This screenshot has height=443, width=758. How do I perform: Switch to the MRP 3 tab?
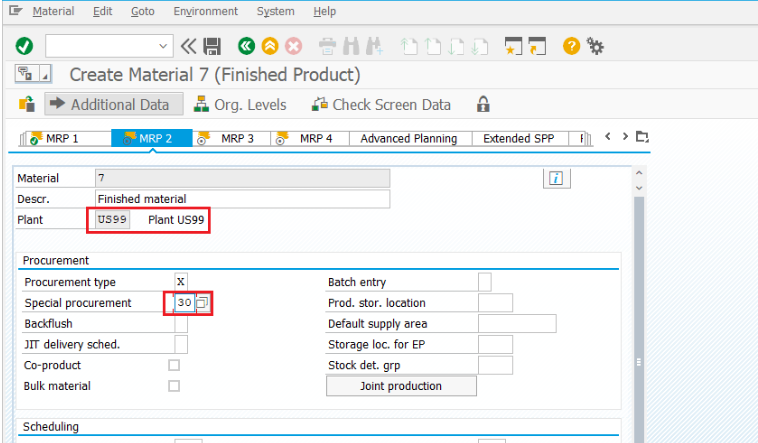[237, 139]
